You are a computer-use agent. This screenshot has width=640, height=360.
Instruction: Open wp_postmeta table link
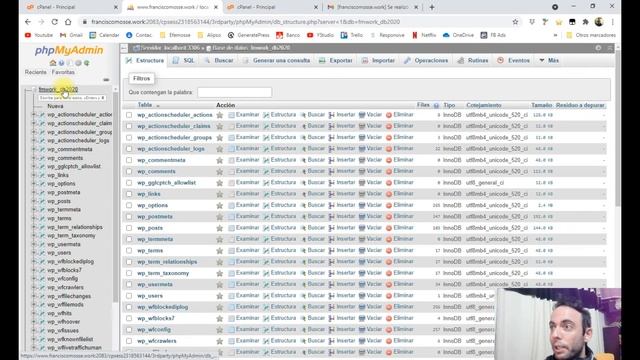point(155,216)
